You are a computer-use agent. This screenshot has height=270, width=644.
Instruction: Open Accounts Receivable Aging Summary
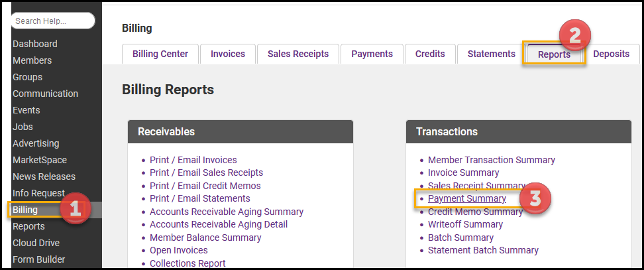227,212
